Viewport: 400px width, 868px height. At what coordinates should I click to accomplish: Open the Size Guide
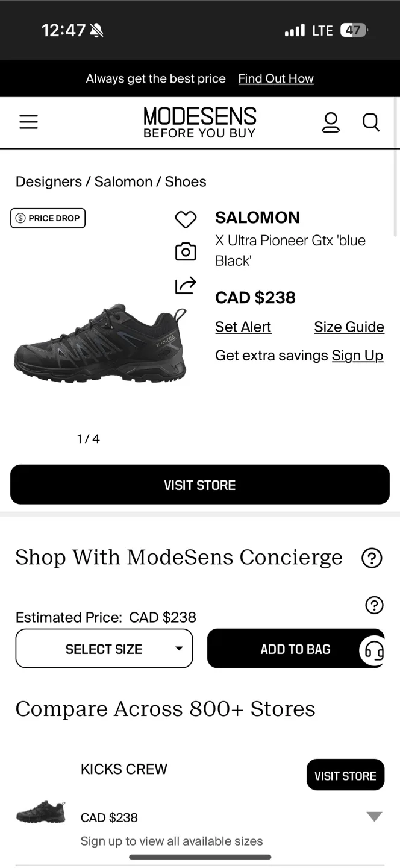[x=349, y=327]
